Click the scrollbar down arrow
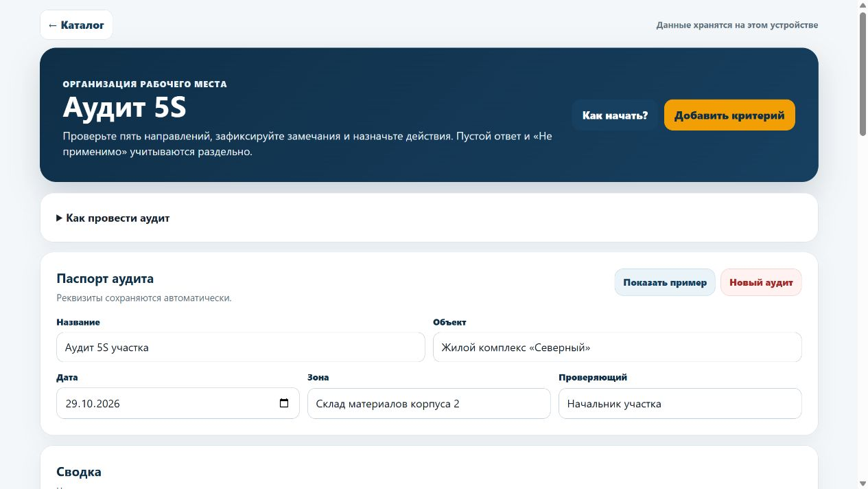Viewport: 868px width, 489px height. pos(863,484)
